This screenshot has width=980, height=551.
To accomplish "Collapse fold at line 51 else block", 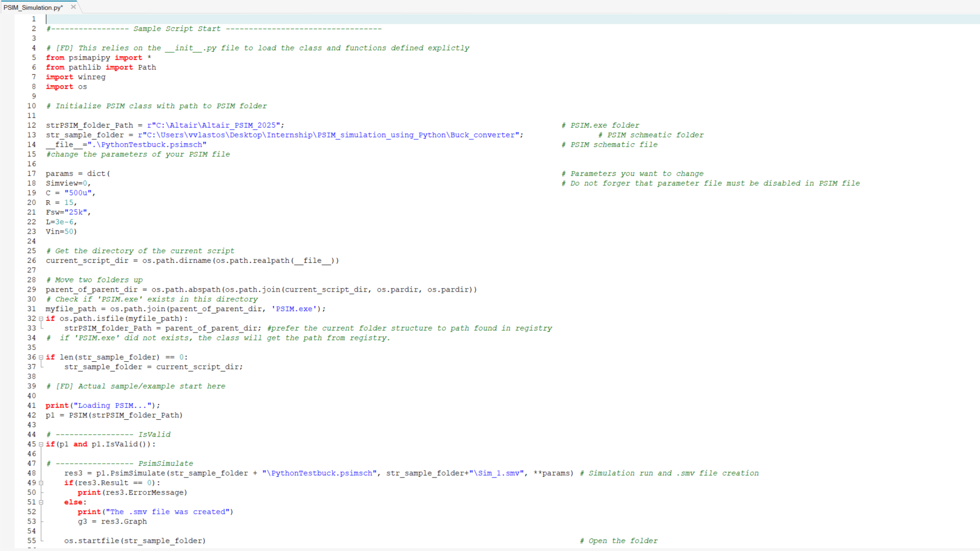I will 41,502.
